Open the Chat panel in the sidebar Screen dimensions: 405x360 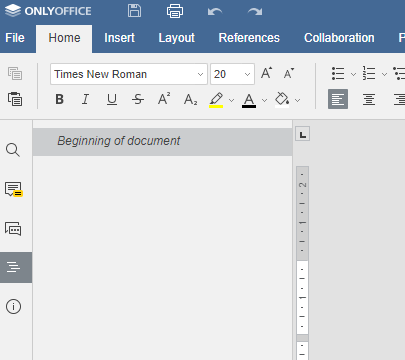click(x=13, y=229)
